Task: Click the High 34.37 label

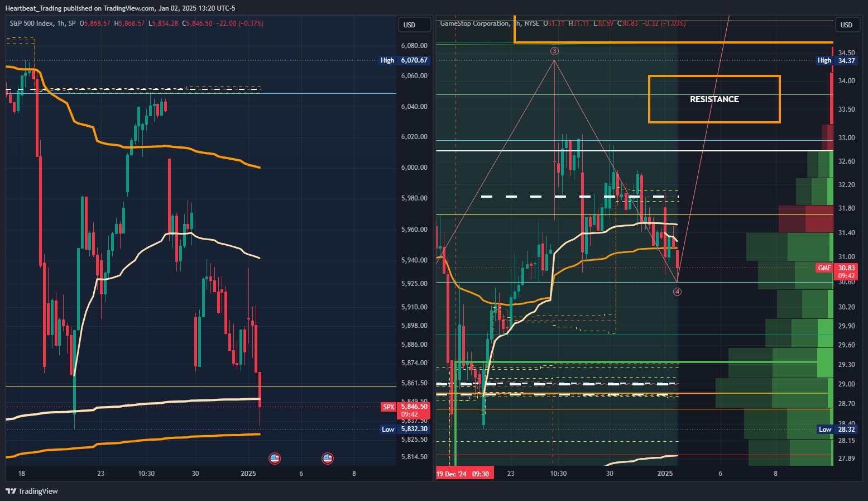Action: click(837, 60)
